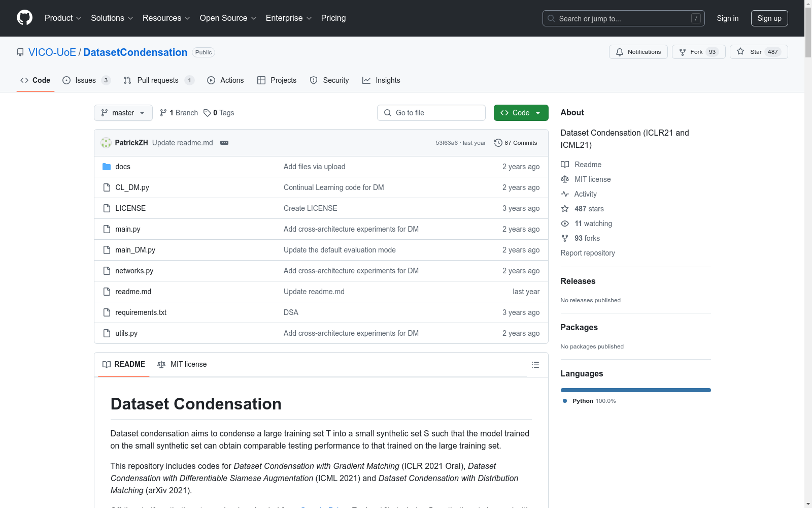Click the Notifications bell icon
Screen dimensions: 812x508
click(x=620, y=52)
